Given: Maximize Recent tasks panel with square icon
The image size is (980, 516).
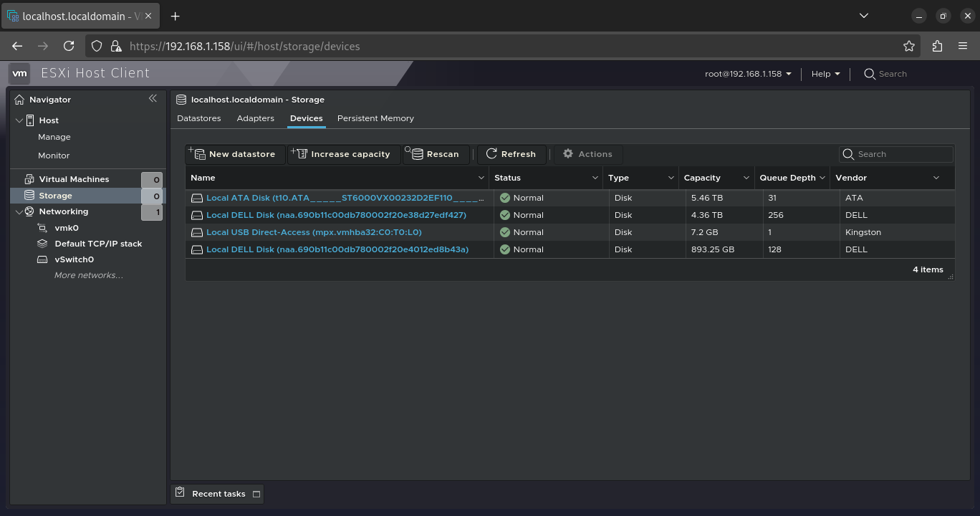Looking at the screenshot, I should point(256,494).
